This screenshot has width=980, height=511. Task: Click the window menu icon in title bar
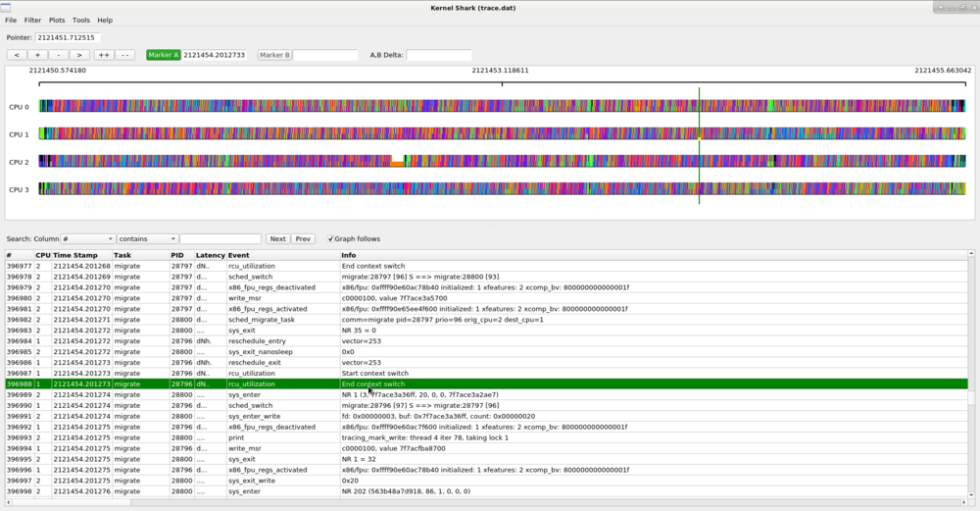pos(6,8)
